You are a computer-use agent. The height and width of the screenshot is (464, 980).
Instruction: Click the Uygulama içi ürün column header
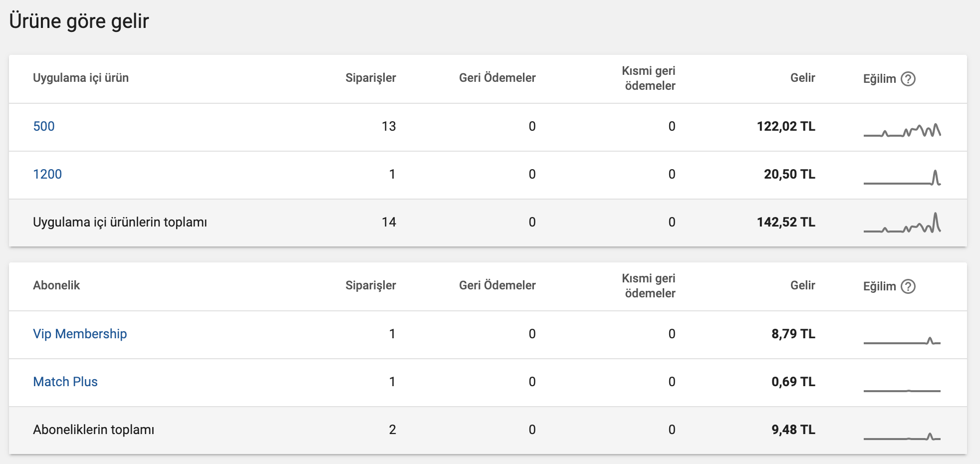(81, 78)
